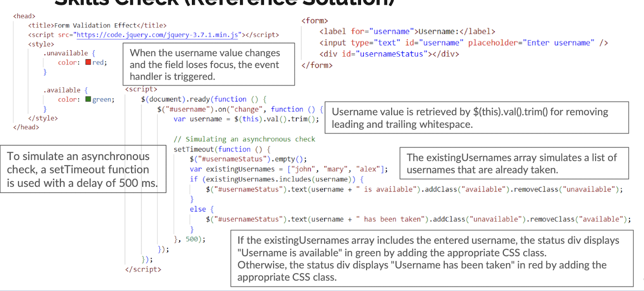
Task: Click the opening "<head>" tag
Action: [24, 16]
